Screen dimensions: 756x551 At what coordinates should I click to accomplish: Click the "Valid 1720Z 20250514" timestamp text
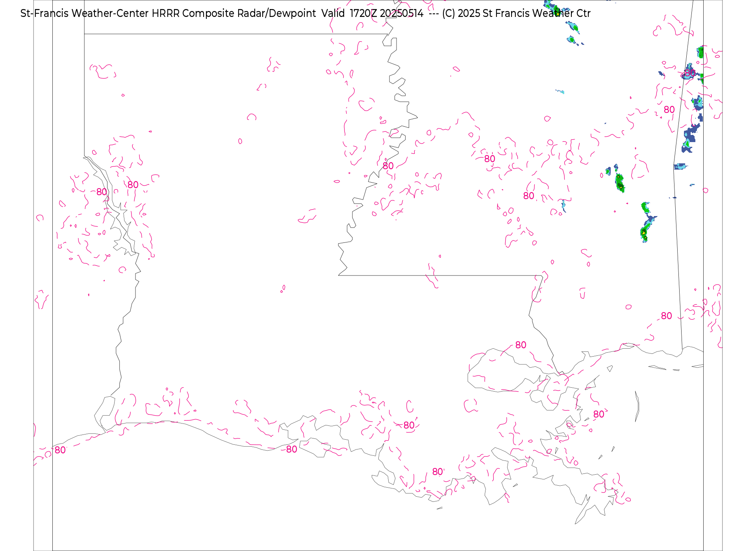372,13
